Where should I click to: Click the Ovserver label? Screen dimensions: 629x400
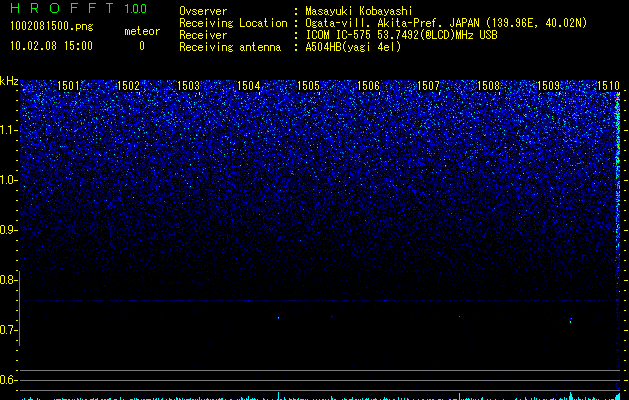click(x=203, y=11)
